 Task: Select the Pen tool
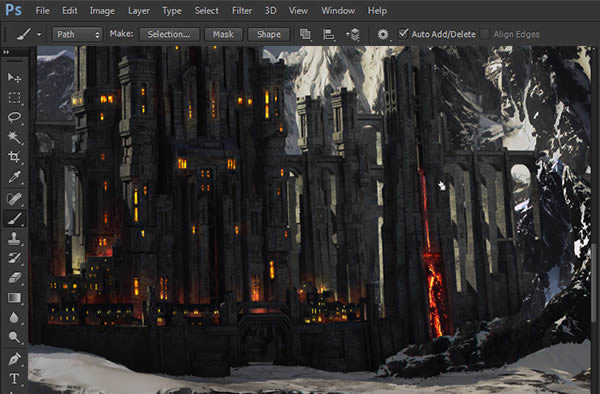click(14, 359)
